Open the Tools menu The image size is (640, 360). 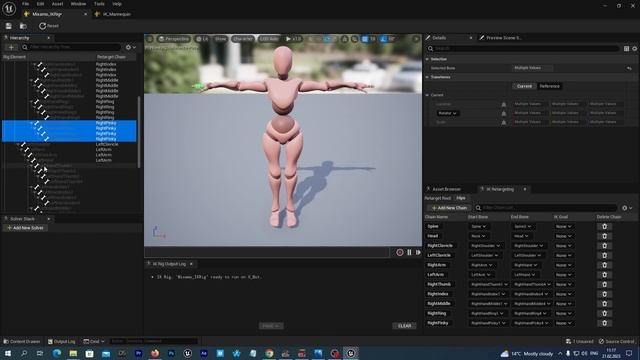[x=99, y=4]
